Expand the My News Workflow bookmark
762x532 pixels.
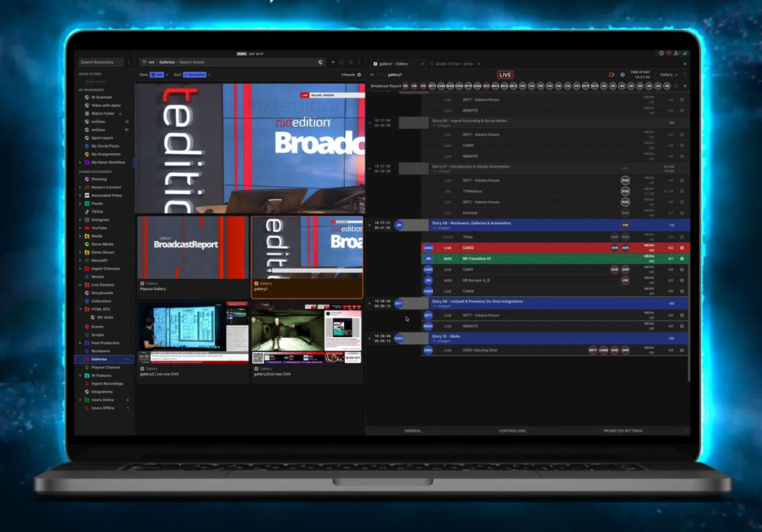(81, 163)
